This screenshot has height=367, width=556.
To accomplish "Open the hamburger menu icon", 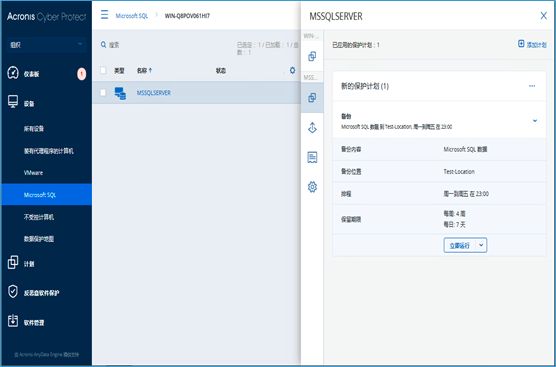I will pyautogui.click(x=104, y=15).
